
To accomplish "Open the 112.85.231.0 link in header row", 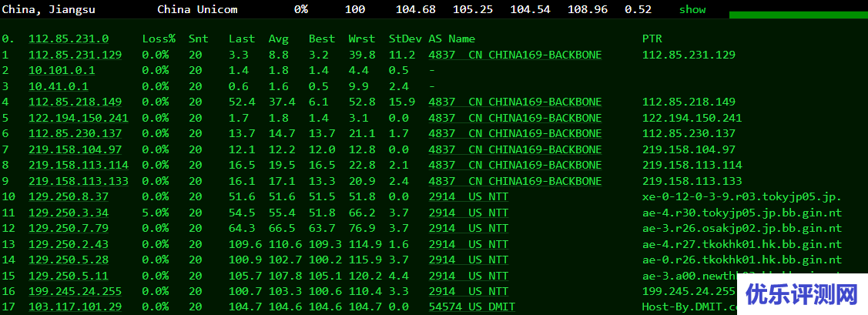I will (x=69, y=39).
